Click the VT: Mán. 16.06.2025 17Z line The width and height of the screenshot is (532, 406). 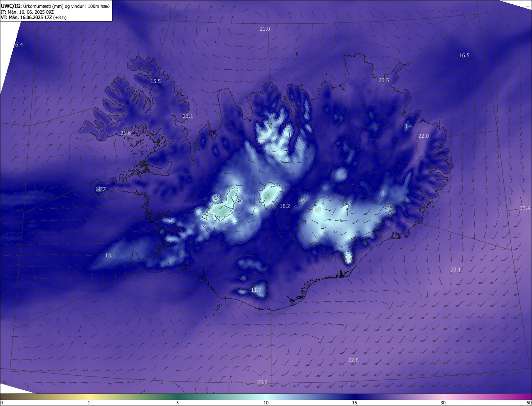(34, 17)
